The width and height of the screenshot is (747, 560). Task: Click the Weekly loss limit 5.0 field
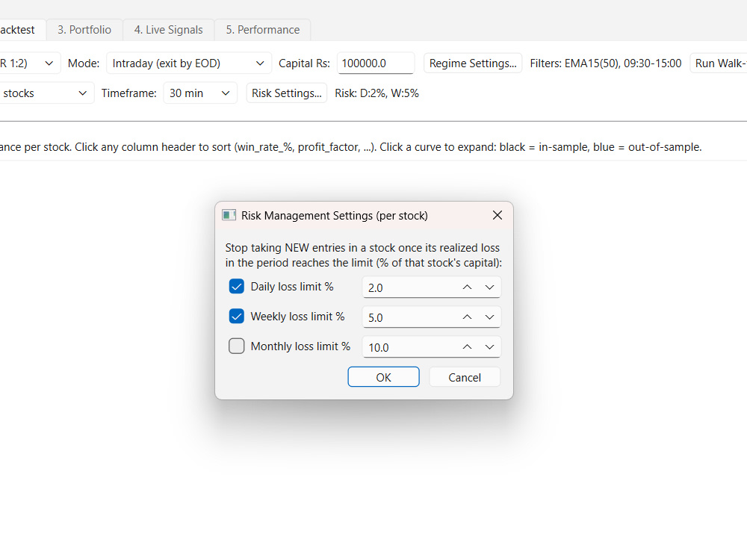coord(432,317)
